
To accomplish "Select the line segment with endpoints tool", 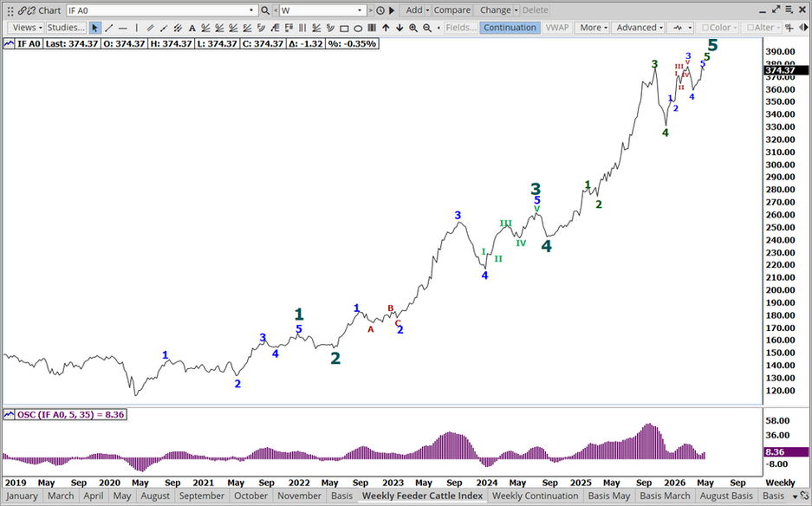I will pyautogui.click(x=164, y=28).
